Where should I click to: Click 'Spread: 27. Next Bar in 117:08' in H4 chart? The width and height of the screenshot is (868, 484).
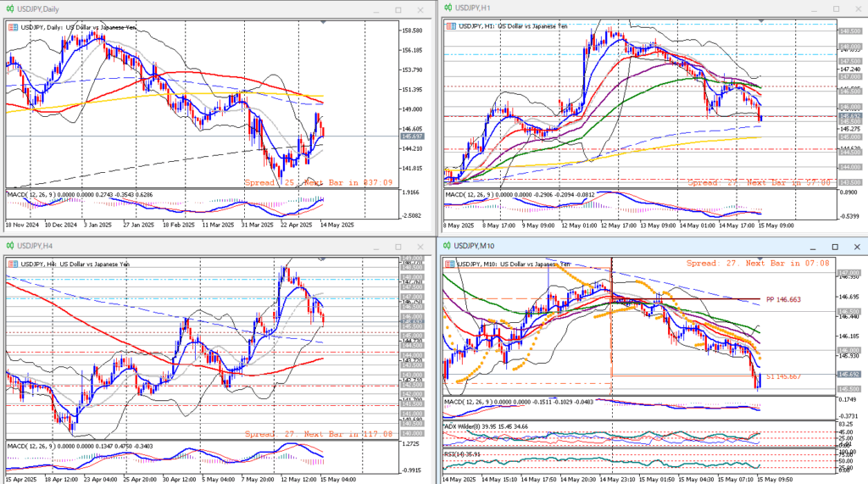point(319,434)
